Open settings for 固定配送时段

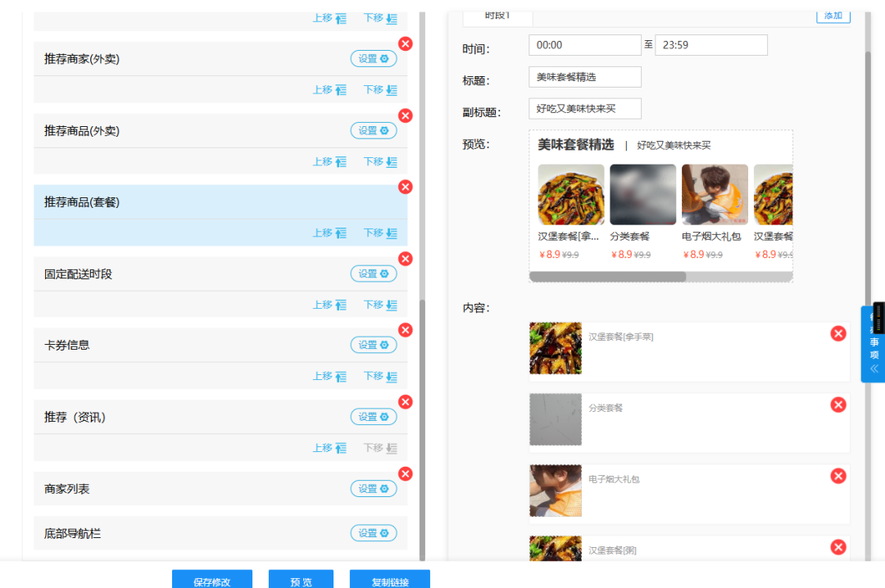coord(374,274)
